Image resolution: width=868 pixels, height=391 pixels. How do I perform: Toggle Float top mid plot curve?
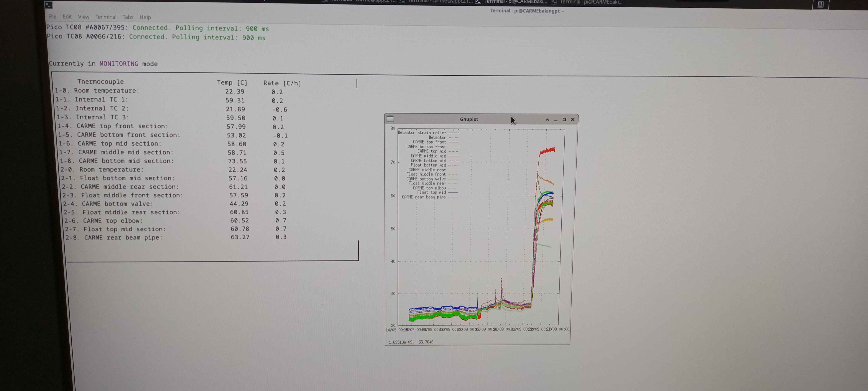[x=431, y=192]
